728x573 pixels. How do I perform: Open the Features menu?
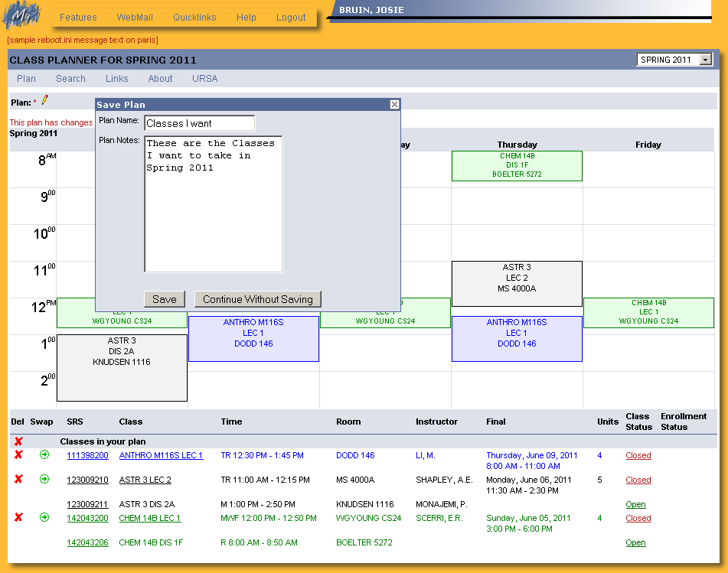coord(78,18)
